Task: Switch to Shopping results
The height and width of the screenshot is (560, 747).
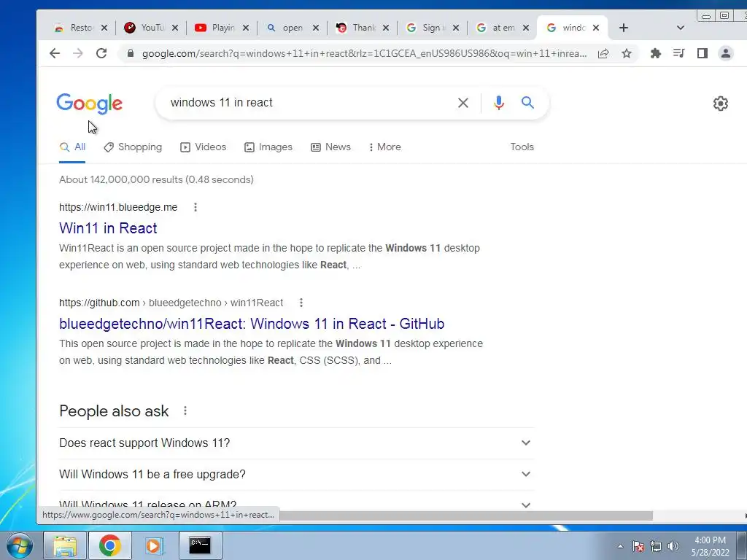Action: pos(133,147)
